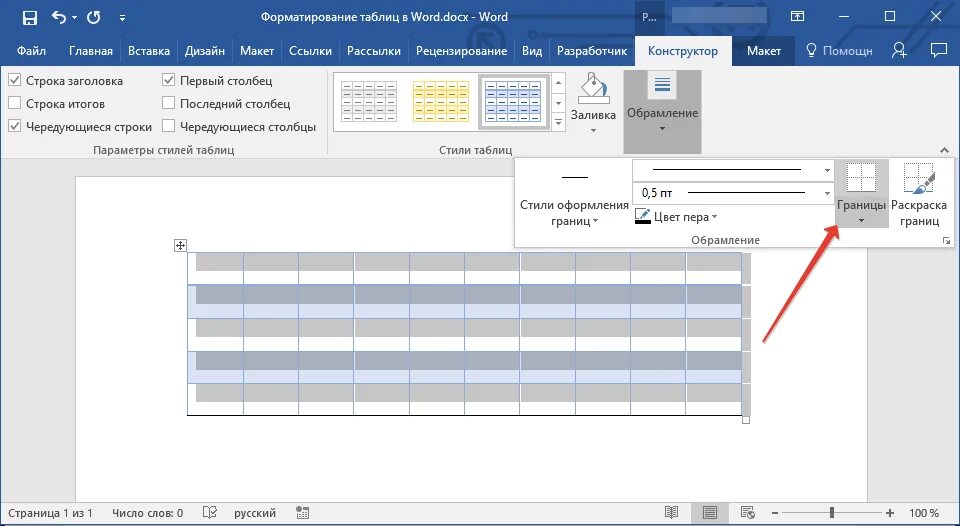
Task: Open the table tools Макет tab
Action: click(763, 51)
